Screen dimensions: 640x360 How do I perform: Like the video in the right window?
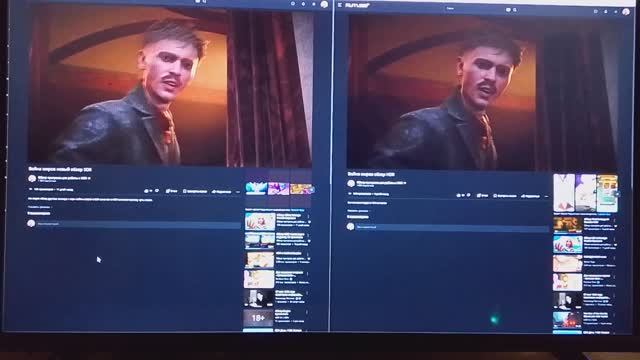pyautogui.click(x=460, y=195)
